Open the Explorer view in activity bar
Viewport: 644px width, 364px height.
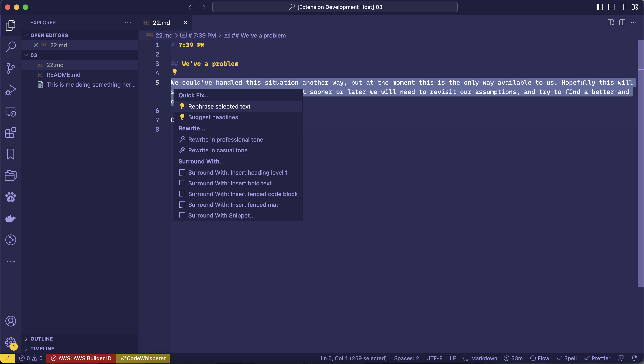coord(11,25)
